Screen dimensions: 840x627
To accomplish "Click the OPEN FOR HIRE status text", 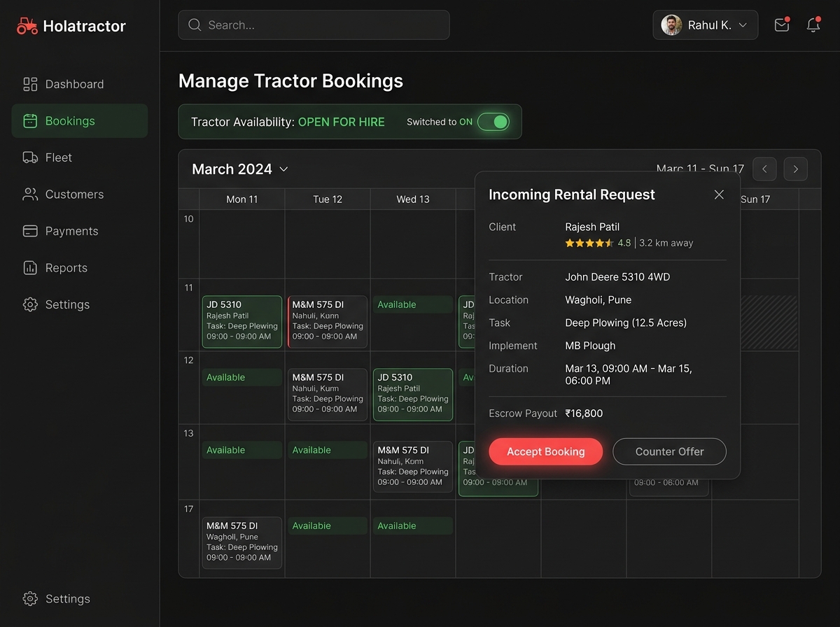I will tap(342, 122).
